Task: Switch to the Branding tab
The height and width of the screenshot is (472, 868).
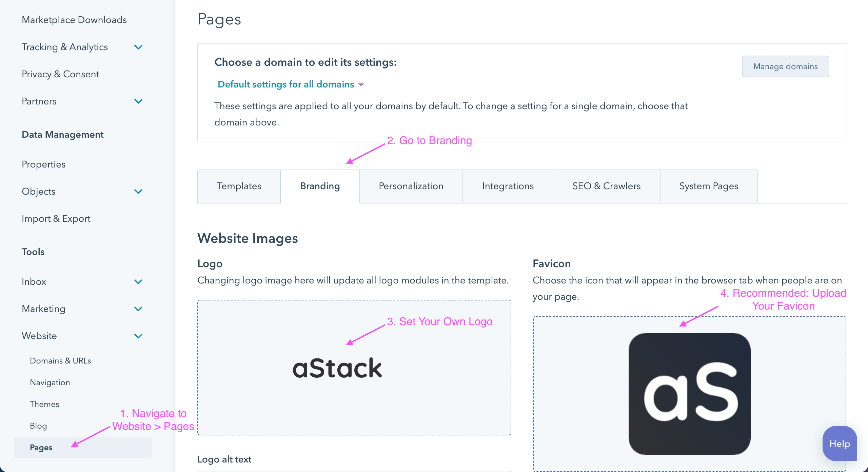Action: point(320,186)
